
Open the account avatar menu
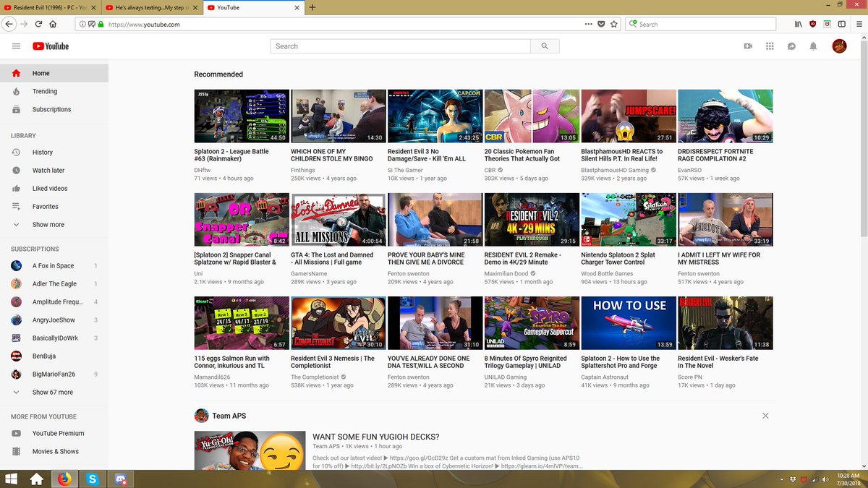[x=839, y=46]
